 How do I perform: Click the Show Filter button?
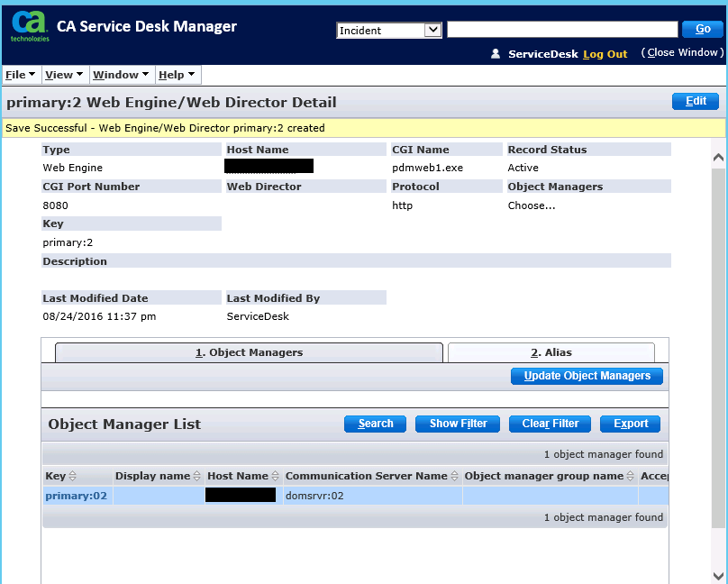coord(458,424)
